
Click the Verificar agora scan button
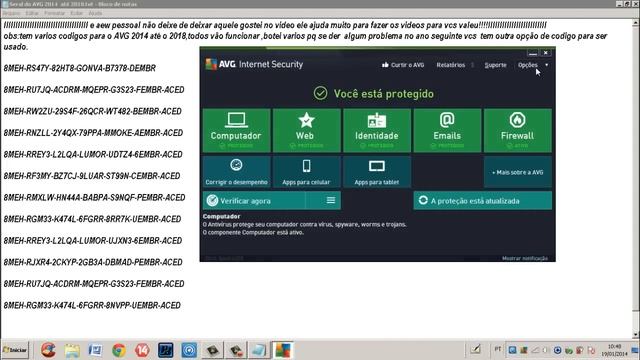pyautogui.click(x=254, y=200)
